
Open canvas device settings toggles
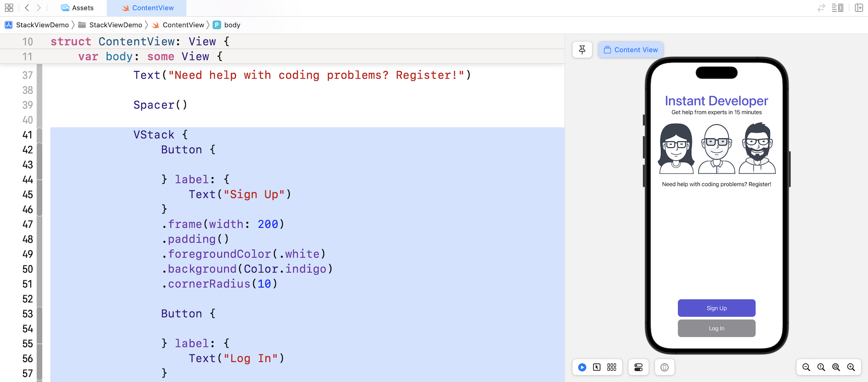[x=638, y=368]
